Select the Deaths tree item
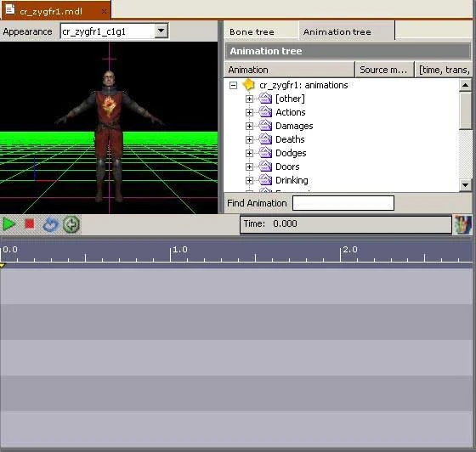The width and height of the screenshot is (476, 452). [290, 139]
